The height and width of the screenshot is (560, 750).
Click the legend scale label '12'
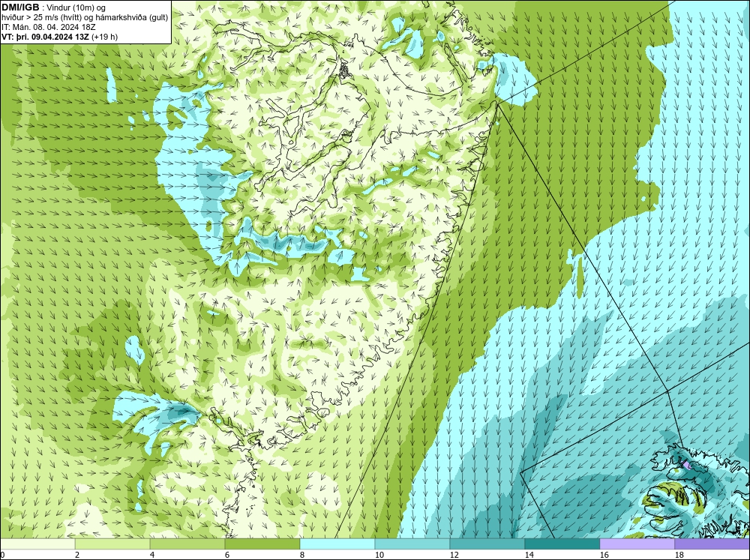coord(454,555)
